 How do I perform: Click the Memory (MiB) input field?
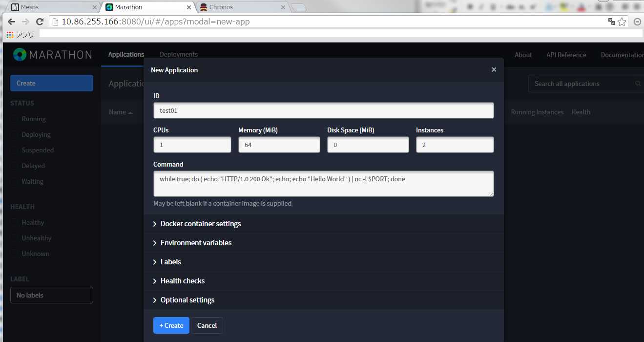point(279,145)
